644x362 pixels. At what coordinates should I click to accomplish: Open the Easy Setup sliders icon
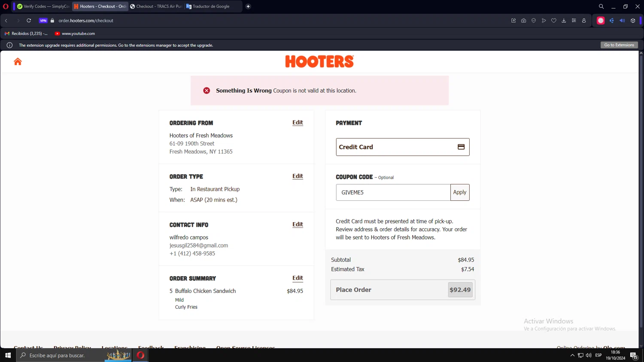pyautogui.click(x=574, y=21)
